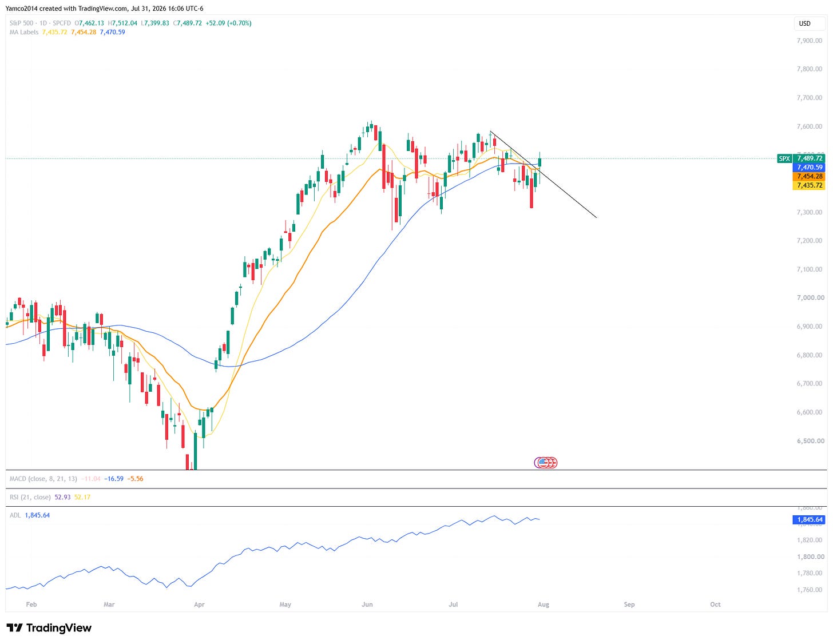Click the Aug label on time axis

(x=544, y=605)
